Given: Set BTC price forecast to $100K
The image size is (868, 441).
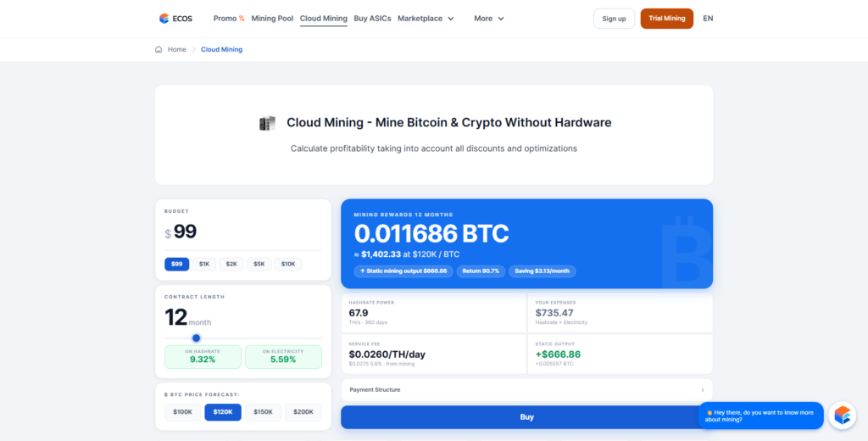Looking at the screenshot, I should tap(183, 412).
